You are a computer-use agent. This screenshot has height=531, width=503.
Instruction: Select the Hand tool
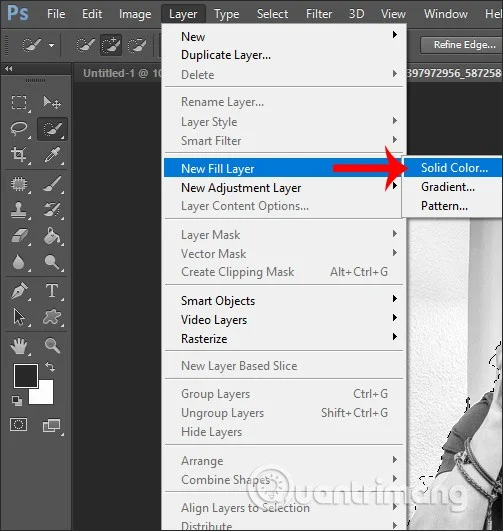(19, 346)
